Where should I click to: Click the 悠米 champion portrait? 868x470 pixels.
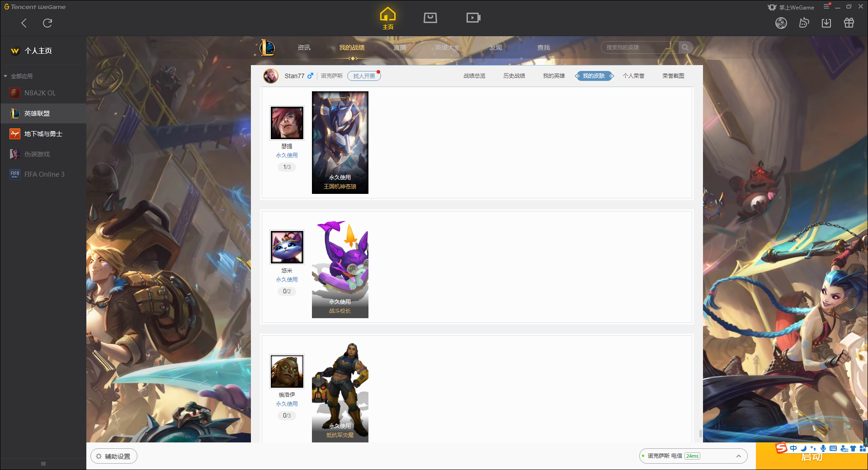tap(287, 247)
